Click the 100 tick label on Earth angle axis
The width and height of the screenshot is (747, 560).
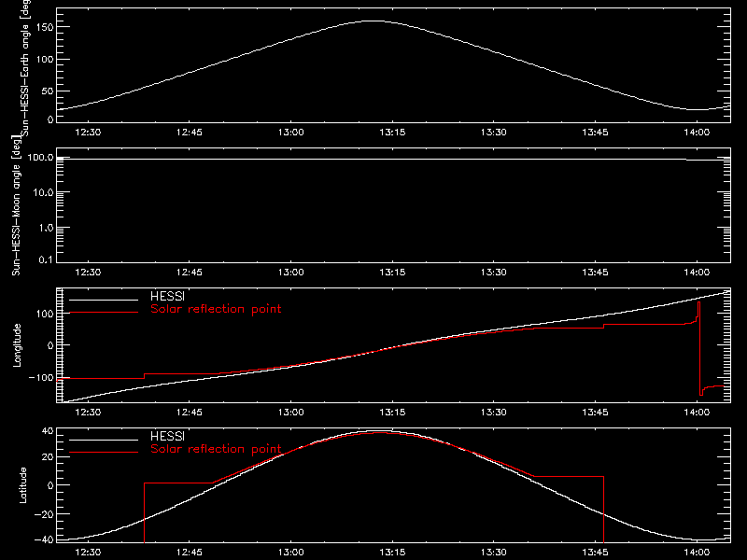point(45,60)
